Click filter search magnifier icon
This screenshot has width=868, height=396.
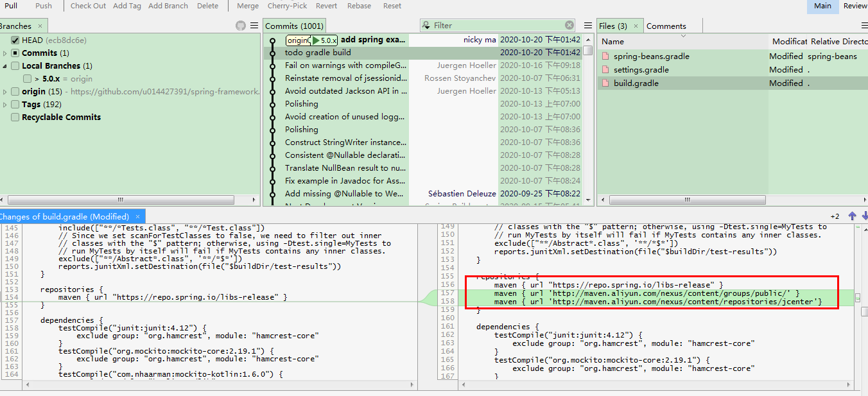point(427,26)
